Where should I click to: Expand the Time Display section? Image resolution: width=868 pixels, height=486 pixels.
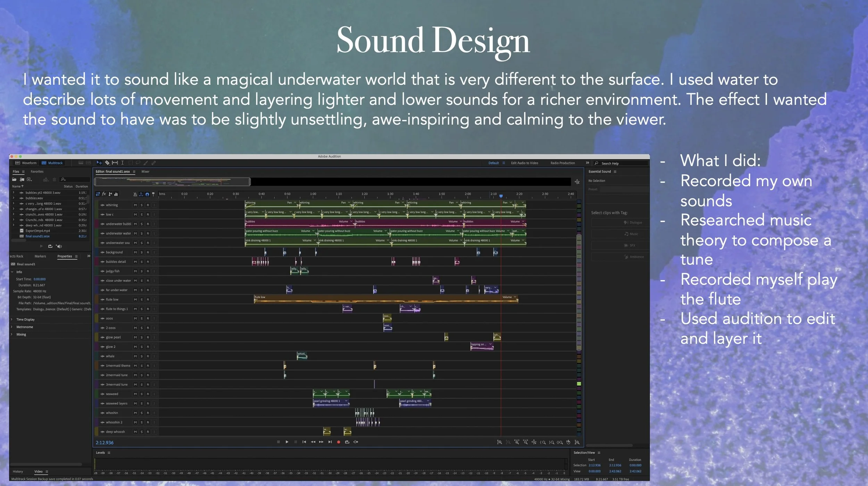25,319
